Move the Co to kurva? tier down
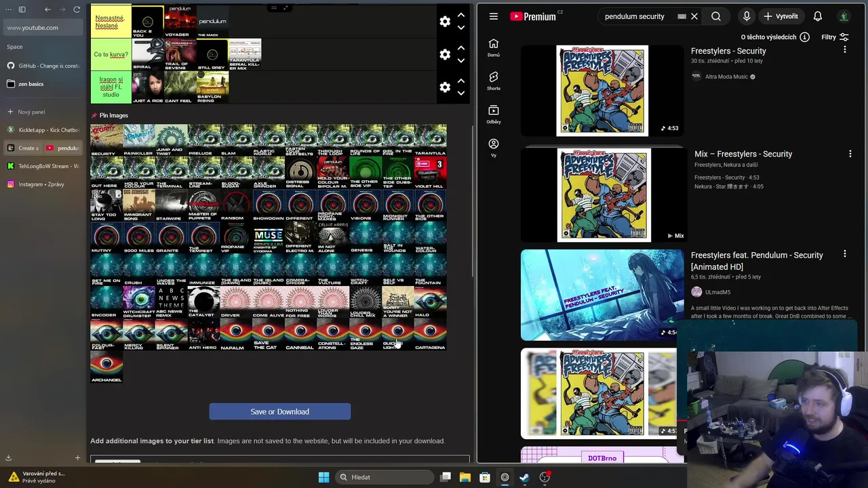The image size is (868, 488). pos(461,60)
